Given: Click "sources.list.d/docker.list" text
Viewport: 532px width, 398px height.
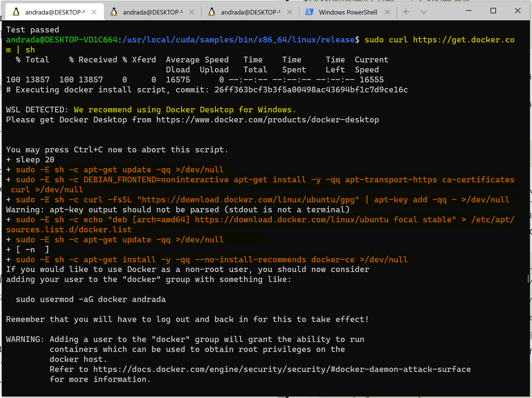Looking at the screenshot, I should point(69,230).
